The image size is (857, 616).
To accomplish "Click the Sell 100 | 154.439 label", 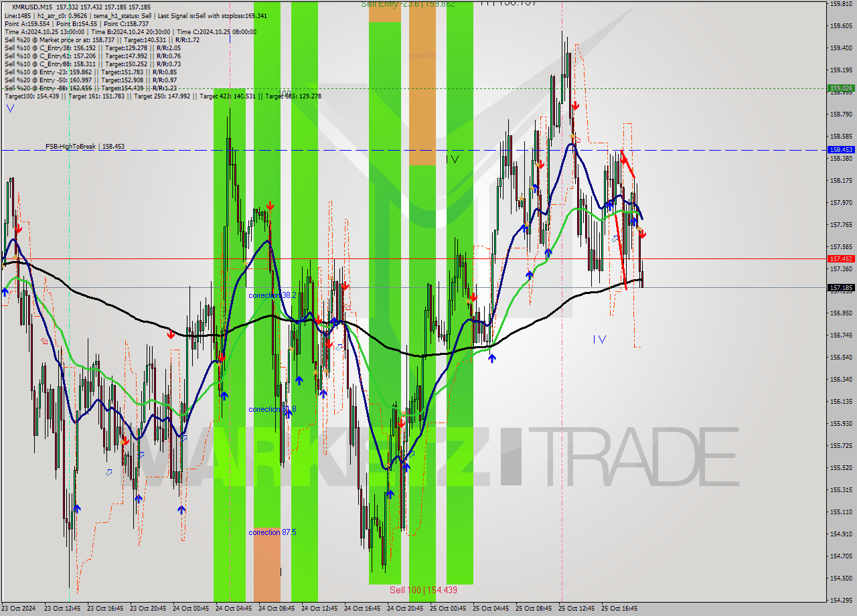I will click(x=423, y=590).
